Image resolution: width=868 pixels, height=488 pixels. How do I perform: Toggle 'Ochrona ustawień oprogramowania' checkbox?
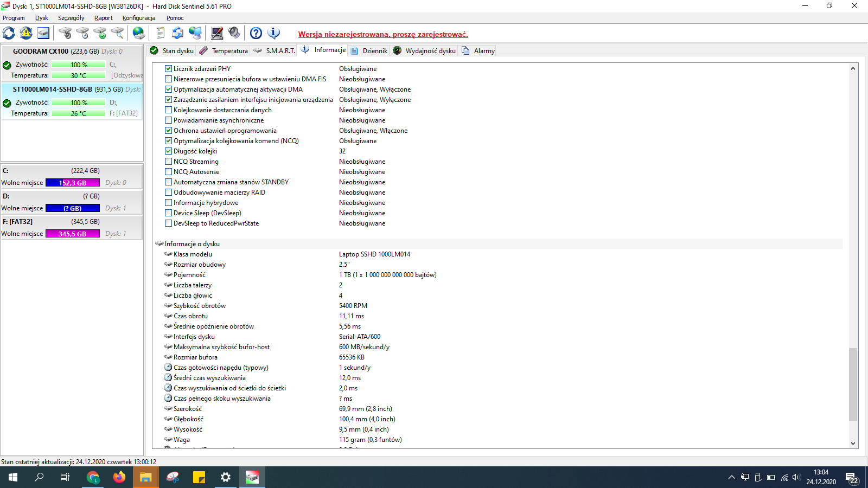(168, 131)
